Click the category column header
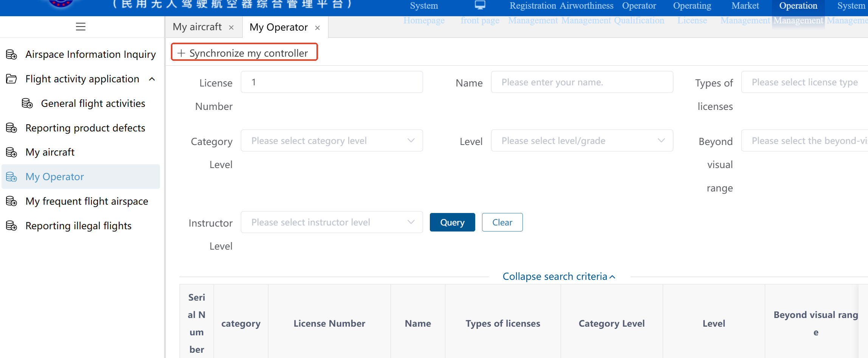This screenshot has height=358, width=868. 241,324
